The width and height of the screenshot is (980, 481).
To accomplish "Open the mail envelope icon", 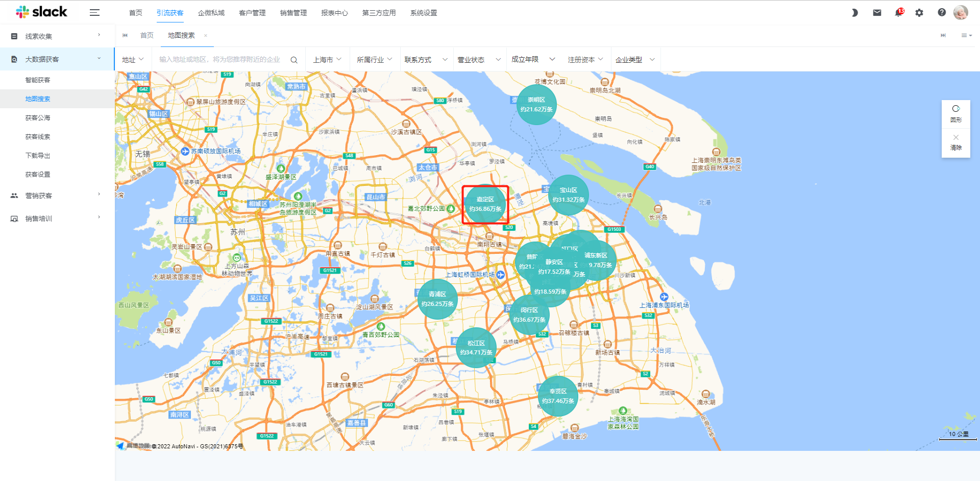I will click(877, 13).
